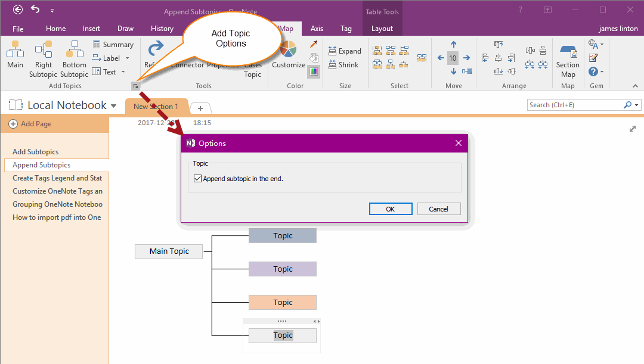Screen dimensions: 644x364
Task: Click Shrink in the Size group
Action: point(343,65)
